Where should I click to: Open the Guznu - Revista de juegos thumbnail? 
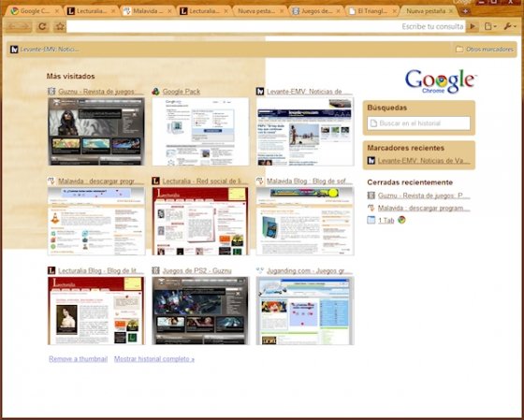96,131
